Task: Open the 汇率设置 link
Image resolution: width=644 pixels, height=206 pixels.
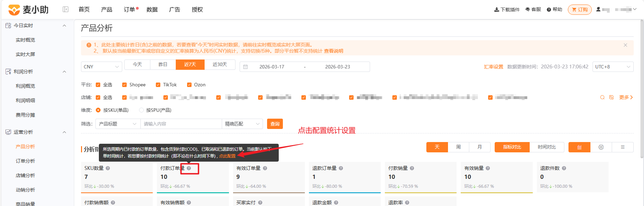Action: point(494,67)
